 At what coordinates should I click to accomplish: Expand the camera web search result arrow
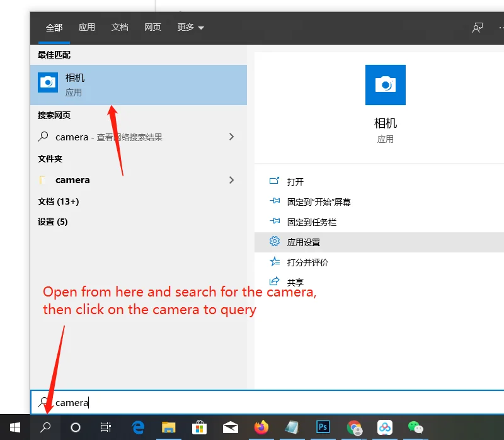(231, 137)
